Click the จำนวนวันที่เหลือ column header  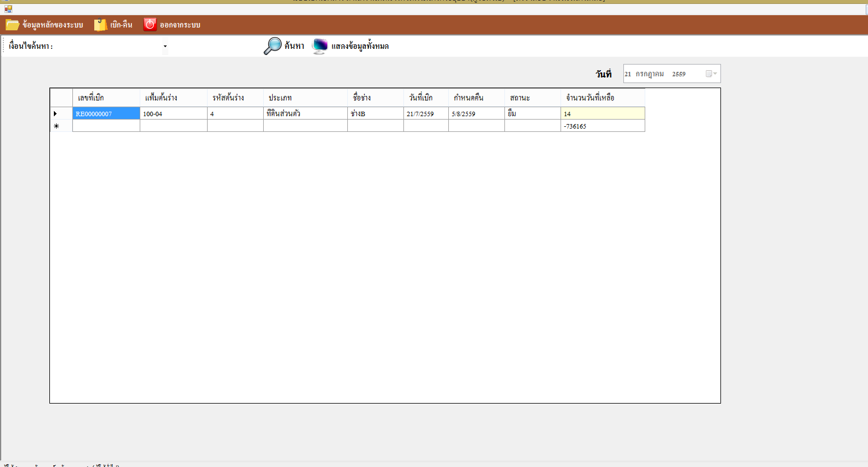pyautogui.click(x=603, y=98)
